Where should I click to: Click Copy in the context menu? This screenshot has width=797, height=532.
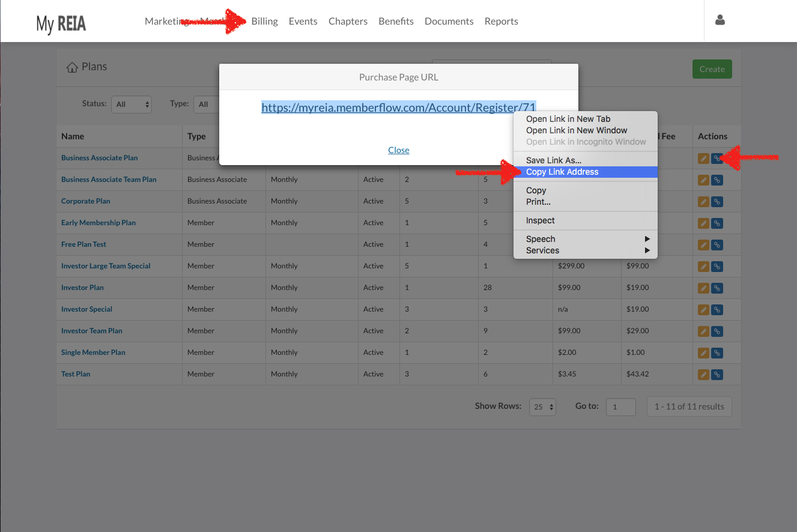point(586,190)
